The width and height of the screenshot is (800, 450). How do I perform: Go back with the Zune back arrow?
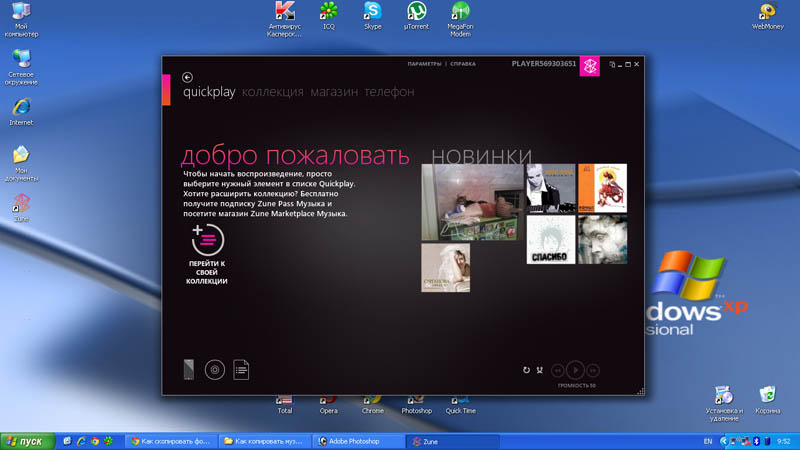click(x=187, y=77)
